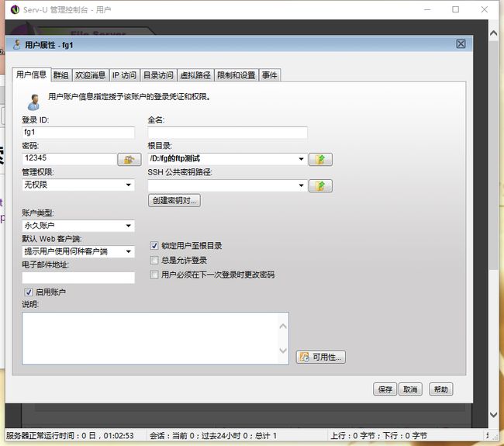Enable 总是允许登录 checkbox
This screenshot has height=446, width=504.
[x=154, y=260]
